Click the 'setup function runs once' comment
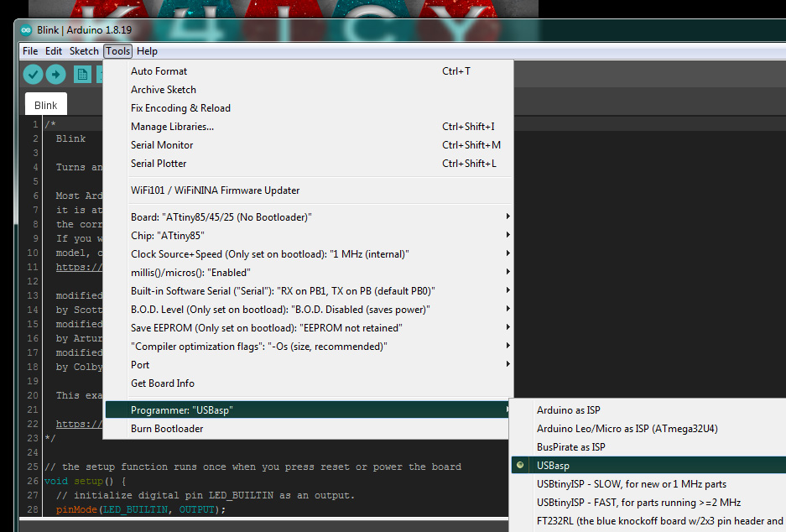 (252, 467)
